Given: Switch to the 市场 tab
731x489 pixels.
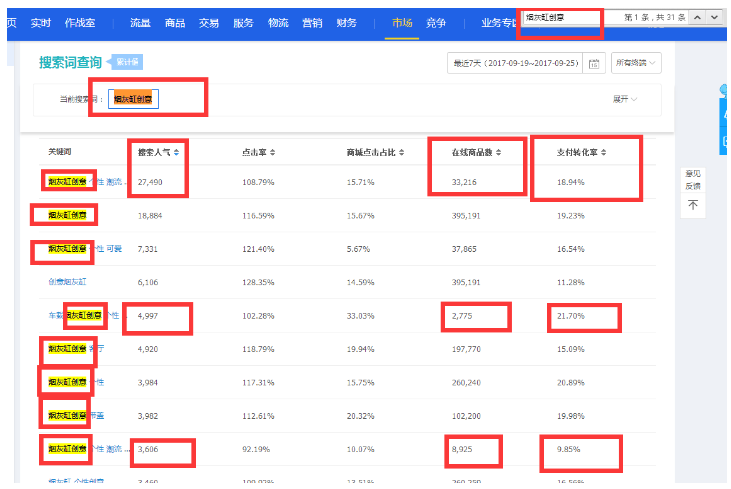Looking at the screenshot, I should point(399,21).
